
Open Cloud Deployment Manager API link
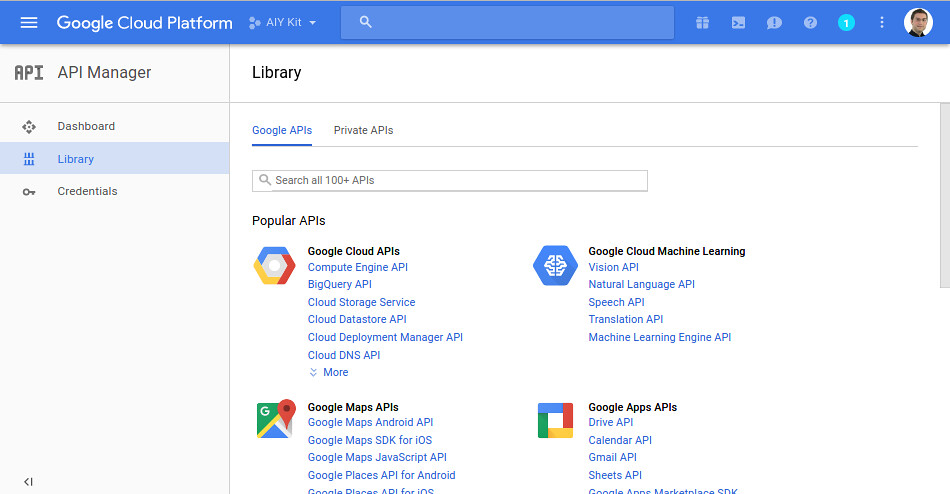click(385, 337)
